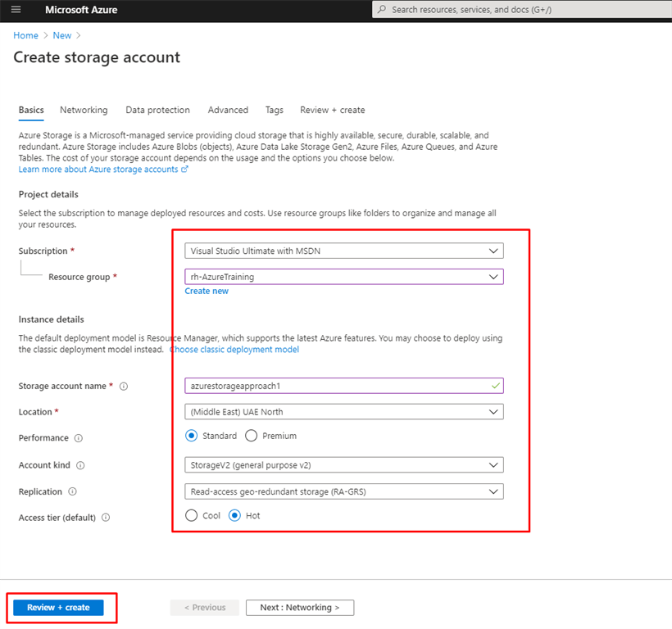Click the info icon next to Replication
The height and width of the screenshot is (629, 672).
tap(74, 491)
